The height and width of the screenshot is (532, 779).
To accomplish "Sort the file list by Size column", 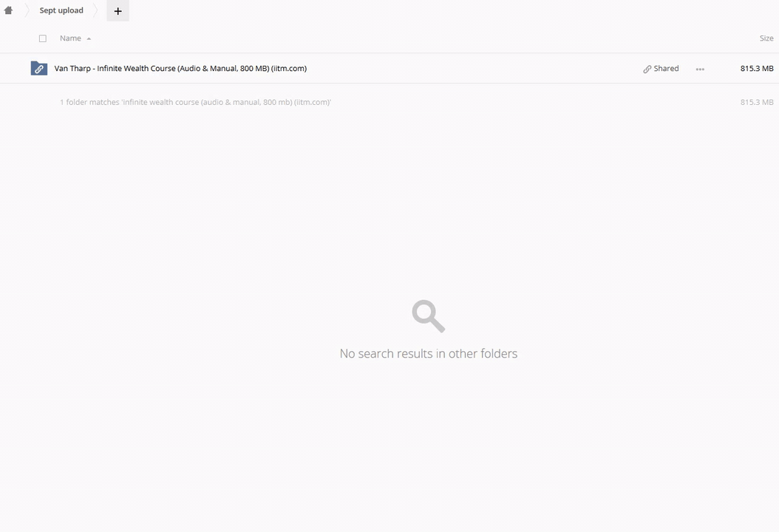I will [766, 38].
